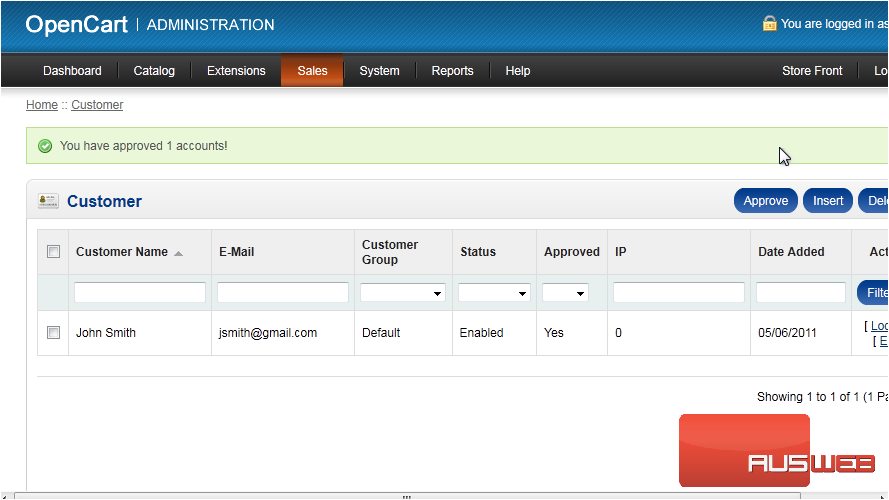Click the Insert button
Viewport: 889px width, 500px height.
point(827,201)
